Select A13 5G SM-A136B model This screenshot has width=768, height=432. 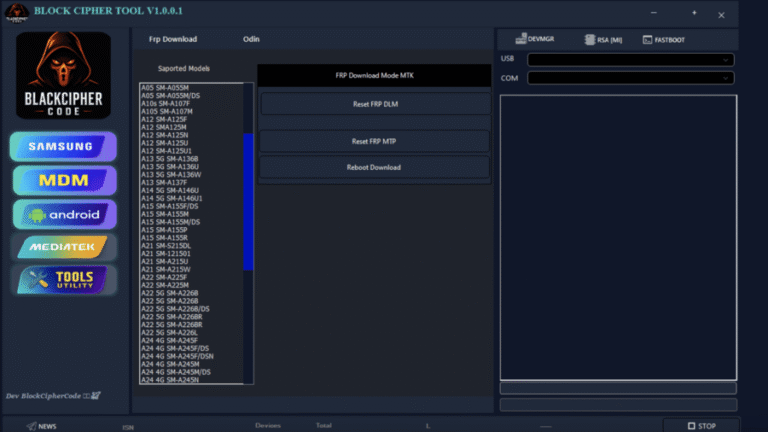tap(170, 159)
